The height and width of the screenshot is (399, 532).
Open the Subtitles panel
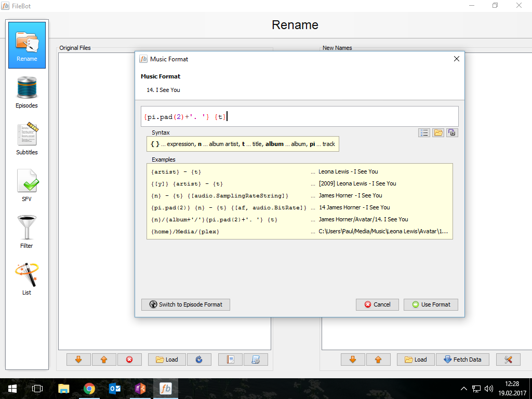coord(27,139)
